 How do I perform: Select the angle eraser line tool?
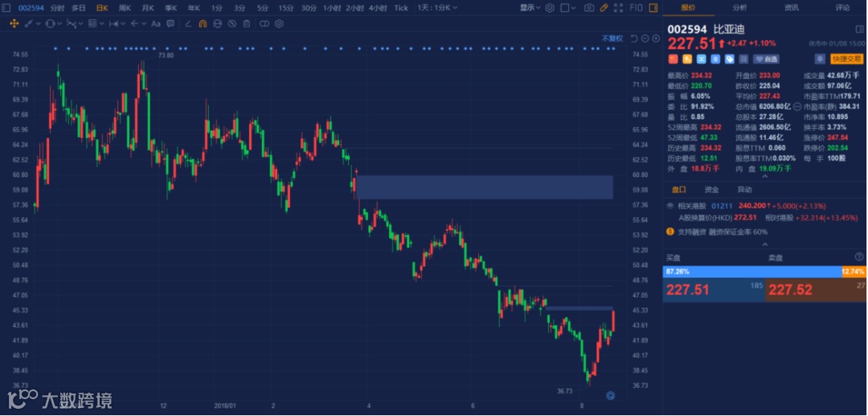pyautogui.click(x=188, y=24)
